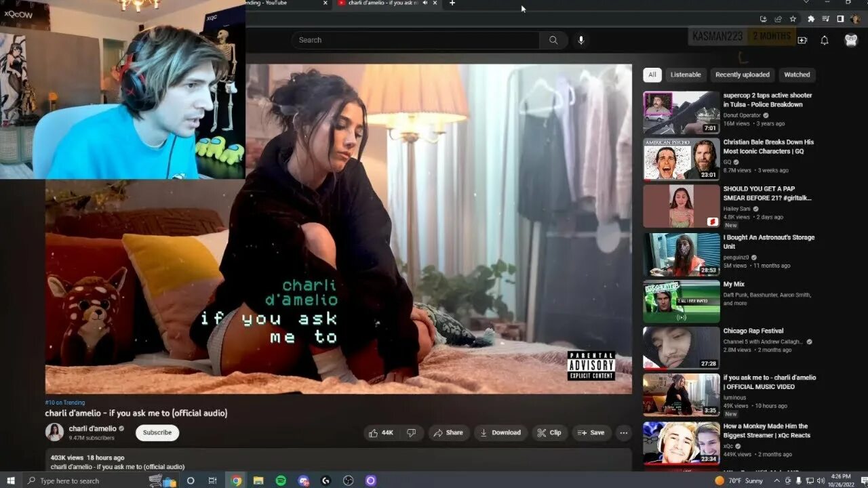The width and height of the screenshot is (868, 488).
Task: Close the Trending - YouTube tab
Action: [325, 3]
